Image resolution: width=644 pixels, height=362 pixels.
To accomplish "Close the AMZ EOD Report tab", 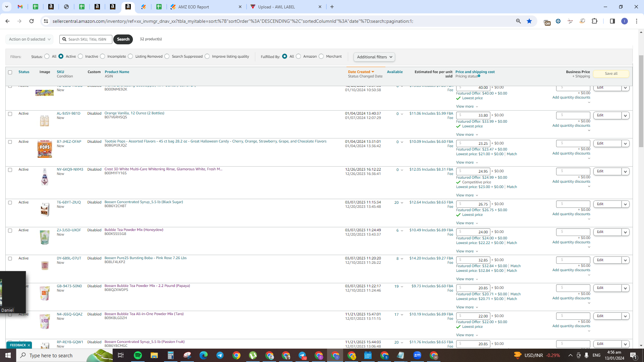I will click(240, 7).
